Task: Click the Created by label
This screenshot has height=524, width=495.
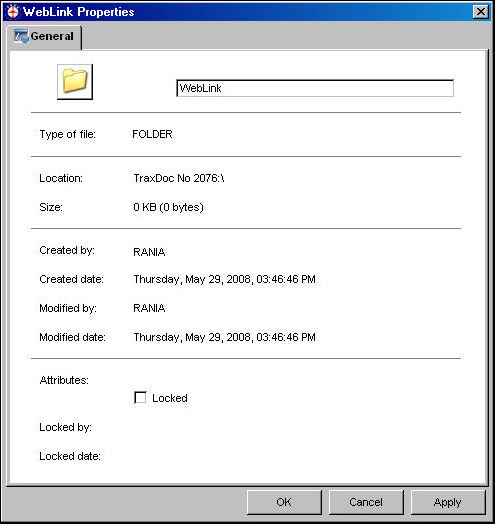Action: tap(67, 250)
